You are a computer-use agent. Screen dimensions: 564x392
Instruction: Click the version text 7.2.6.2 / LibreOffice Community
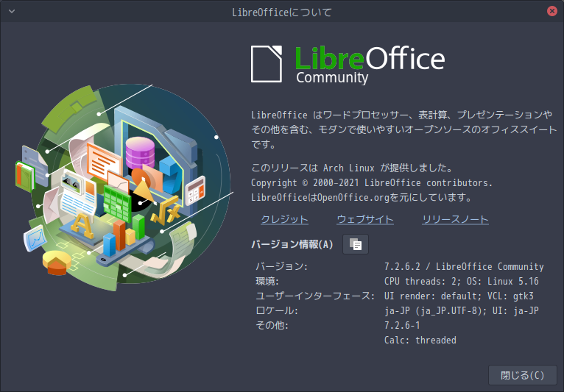pos(464,266)
